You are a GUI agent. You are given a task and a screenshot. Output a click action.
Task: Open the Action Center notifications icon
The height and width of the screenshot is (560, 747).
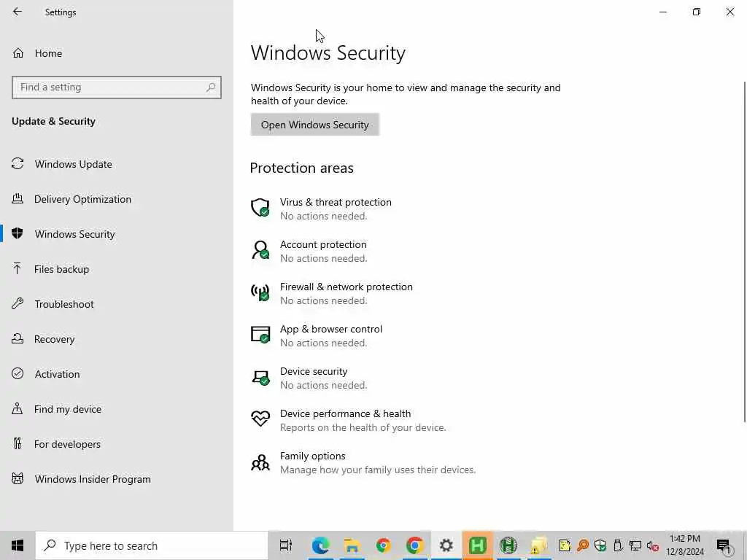[724, 546]
